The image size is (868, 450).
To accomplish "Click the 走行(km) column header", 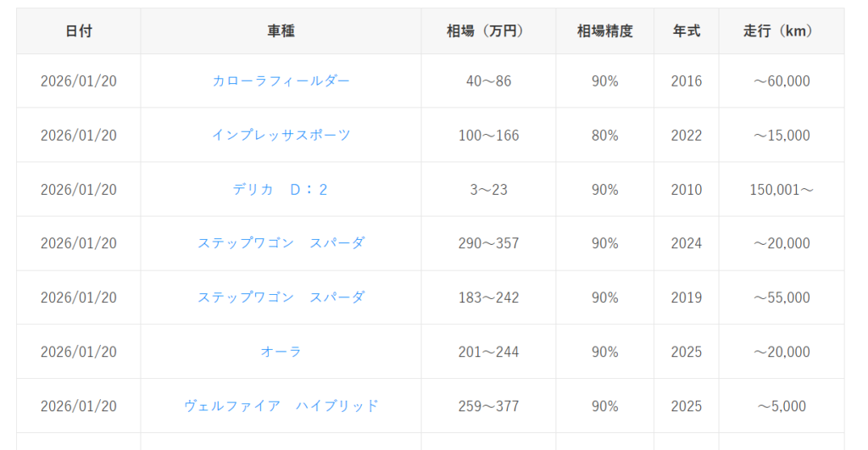I will click(x=781, y=31).
